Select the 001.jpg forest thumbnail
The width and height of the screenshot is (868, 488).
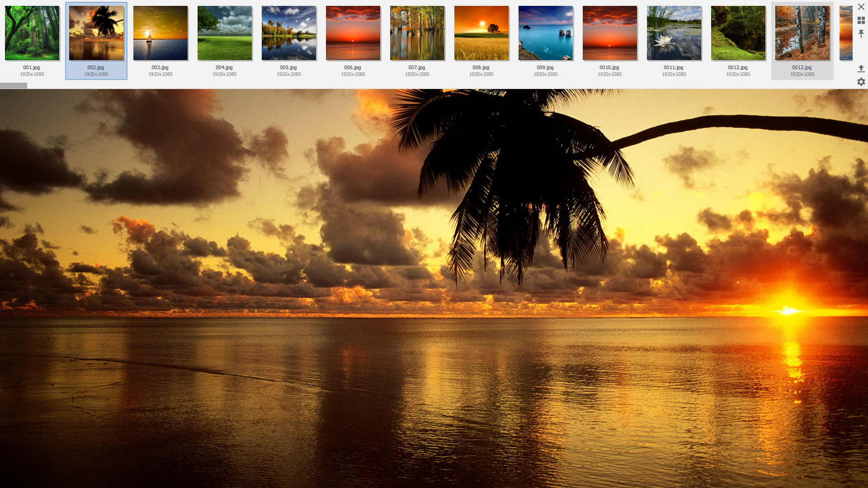coord(32,33)
